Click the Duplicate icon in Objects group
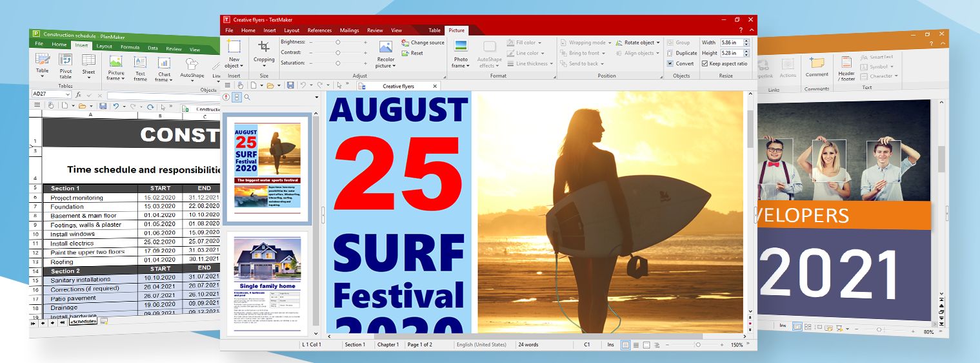This screenshot has height=363, width=980. pos(670,53)
